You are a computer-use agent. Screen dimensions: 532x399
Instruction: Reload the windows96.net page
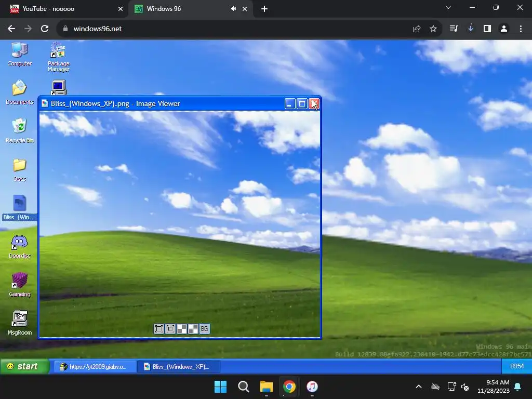[x=45, y=29]
